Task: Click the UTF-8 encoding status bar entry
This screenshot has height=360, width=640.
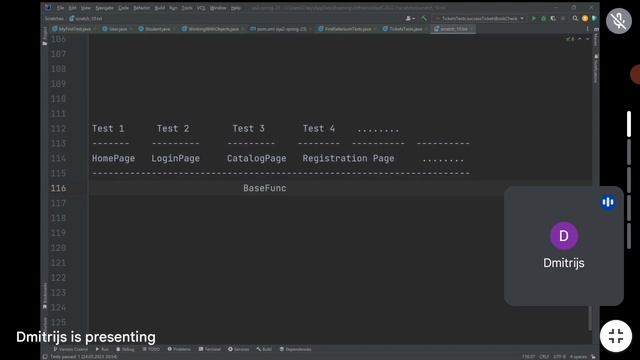Action: pos(559,357)
